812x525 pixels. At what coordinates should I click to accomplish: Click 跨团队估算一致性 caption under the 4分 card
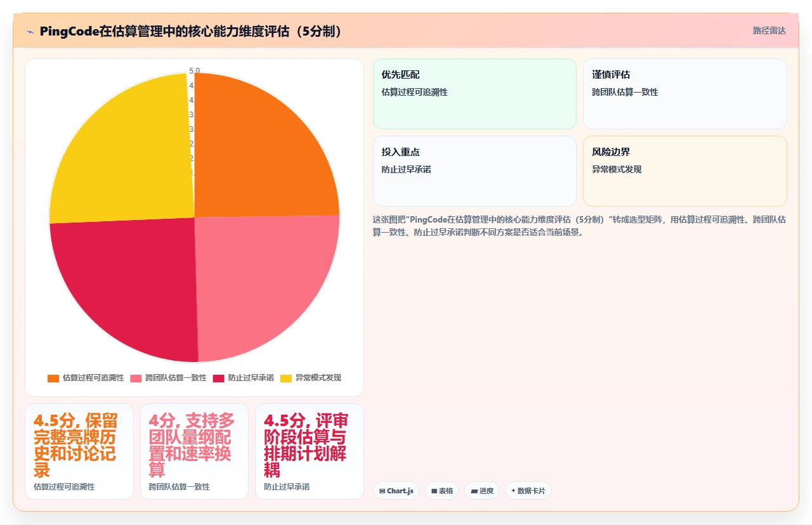[x=180, y=487]
